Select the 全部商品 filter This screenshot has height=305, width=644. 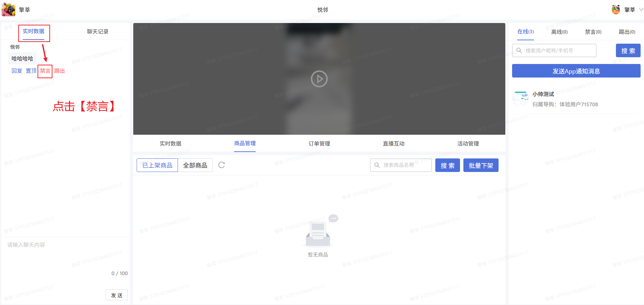tap(195, 165)
